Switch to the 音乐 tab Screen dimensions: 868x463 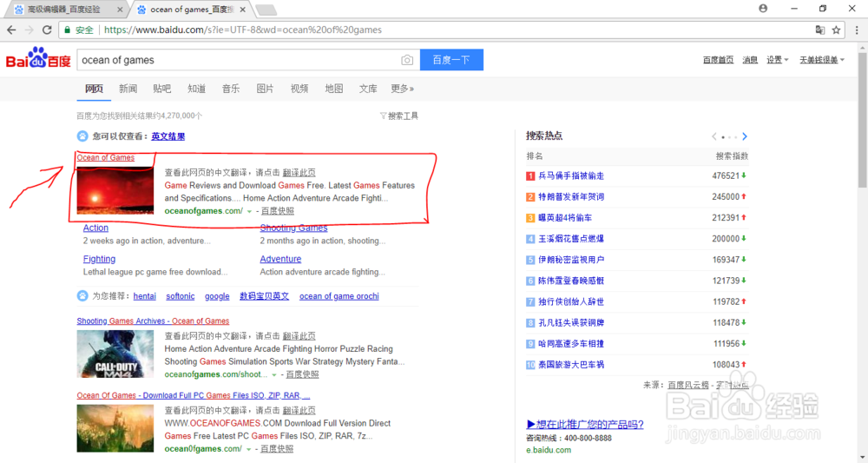(231, 89)
